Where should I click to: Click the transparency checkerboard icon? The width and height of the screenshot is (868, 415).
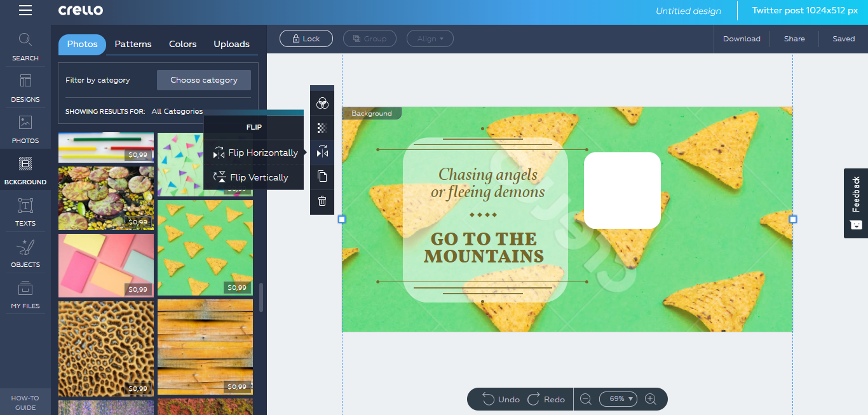tap(322, 128)
